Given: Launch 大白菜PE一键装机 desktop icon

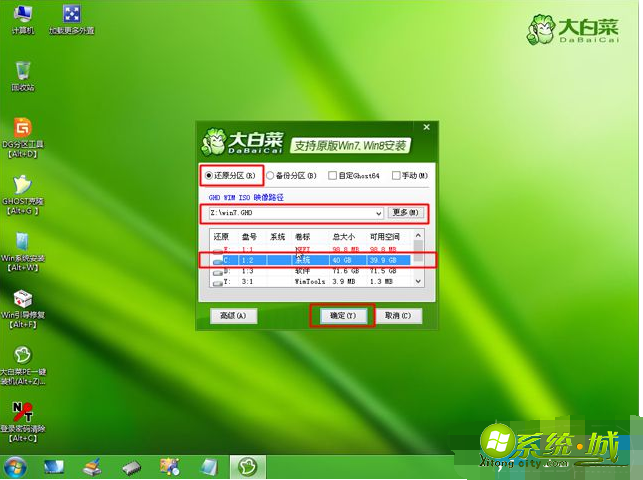Looking at the screenshot, I should point(23,366).
